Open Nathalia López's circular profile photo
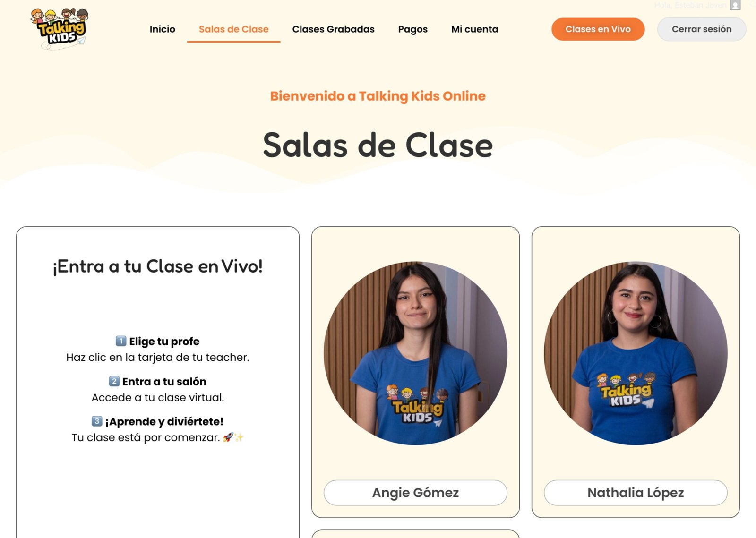 636,353
